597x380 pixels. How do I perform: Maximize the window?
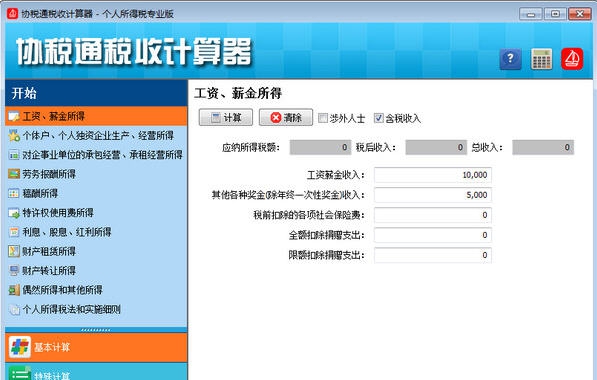point(555,14)
